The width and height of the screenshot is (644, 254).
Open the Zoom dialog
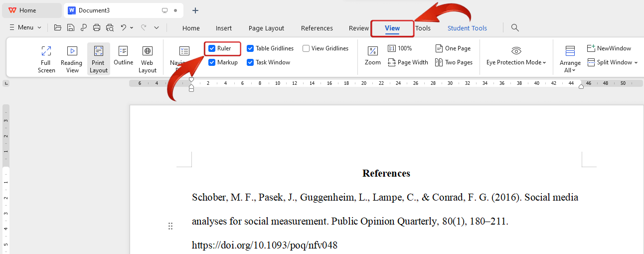(x=373, y=56)
